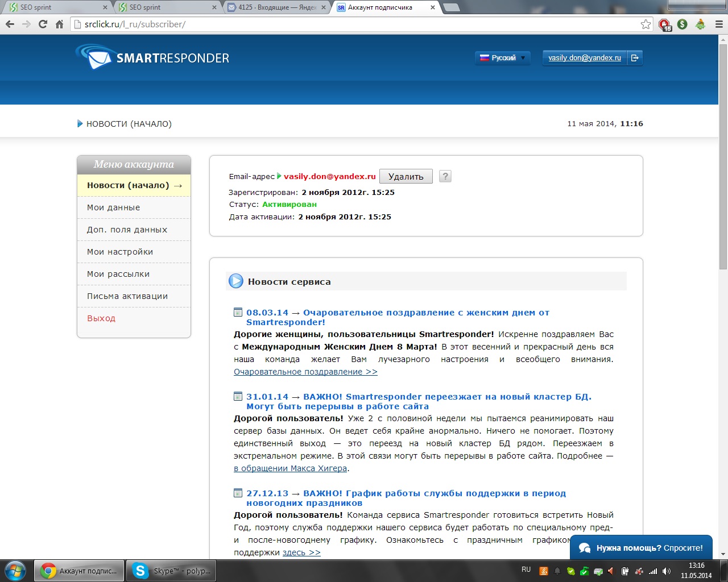Open the Русский language dropdown
The width and height of the screenshot is (728, 582).
(503, 57)
